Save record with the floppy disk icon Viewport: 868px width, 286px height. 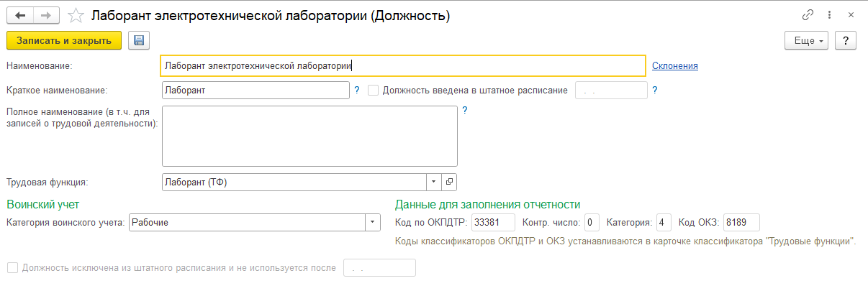click(139, 40)
